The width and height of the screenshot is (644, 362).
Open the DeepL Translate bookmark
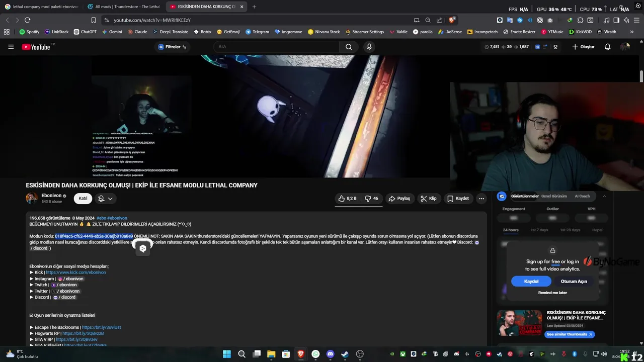[170, 32]
